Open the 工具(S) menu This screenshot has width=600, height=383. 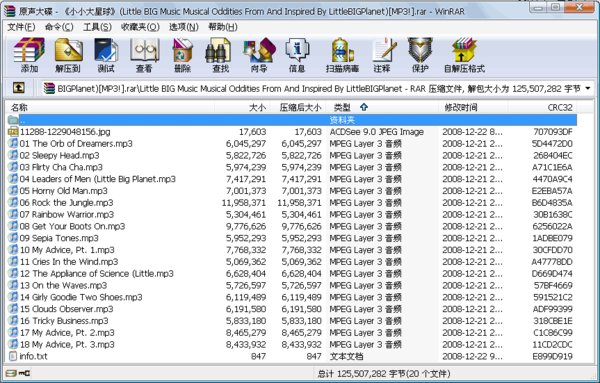click(x=98, y=27)
